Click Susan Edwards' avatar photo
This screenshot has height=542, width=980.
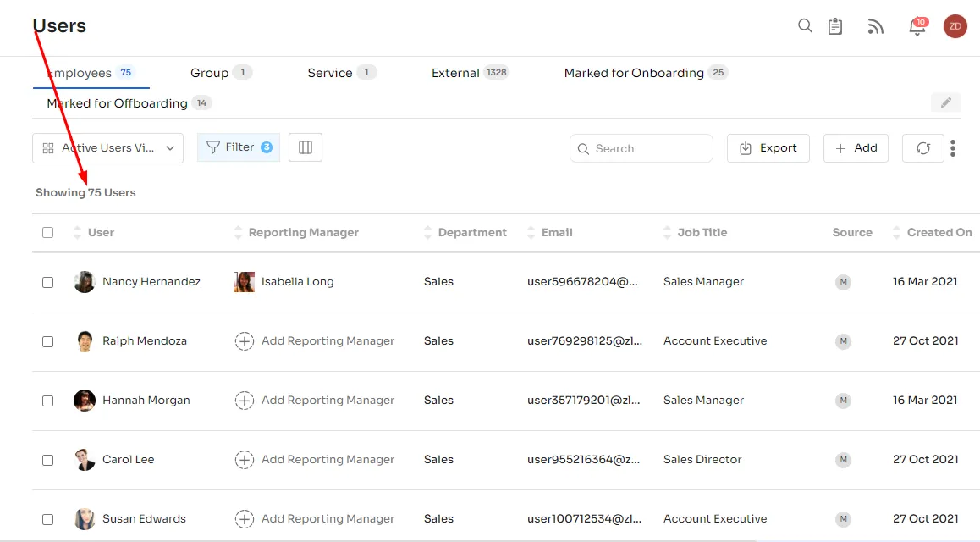(85, 519)
